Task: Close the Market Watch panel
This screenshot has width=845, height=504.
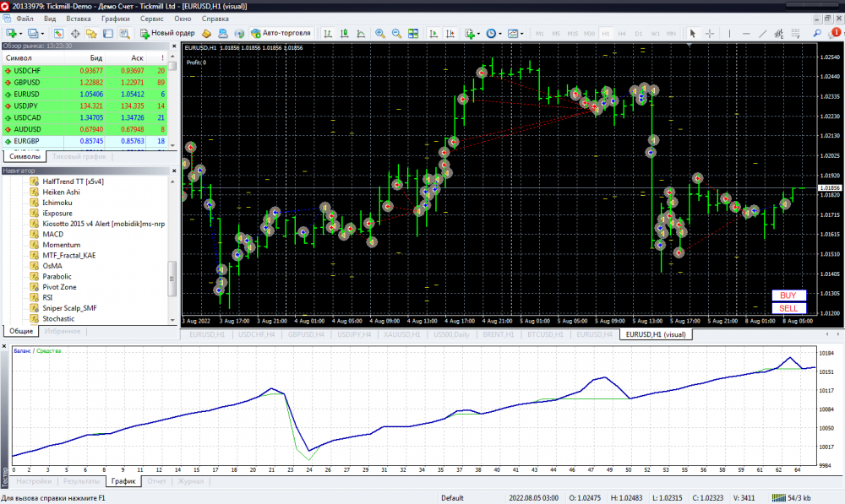Action: (x=173, y=46)
